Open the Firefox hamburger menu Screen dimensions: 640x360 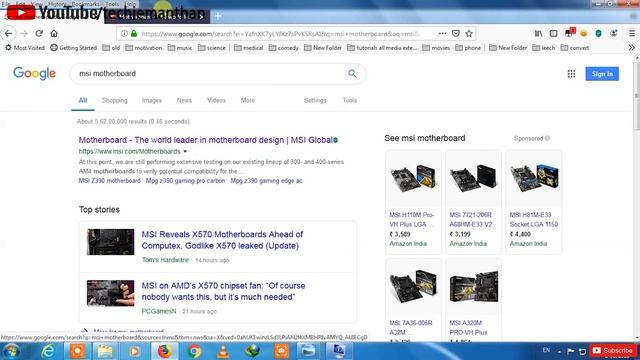(631, 33)
